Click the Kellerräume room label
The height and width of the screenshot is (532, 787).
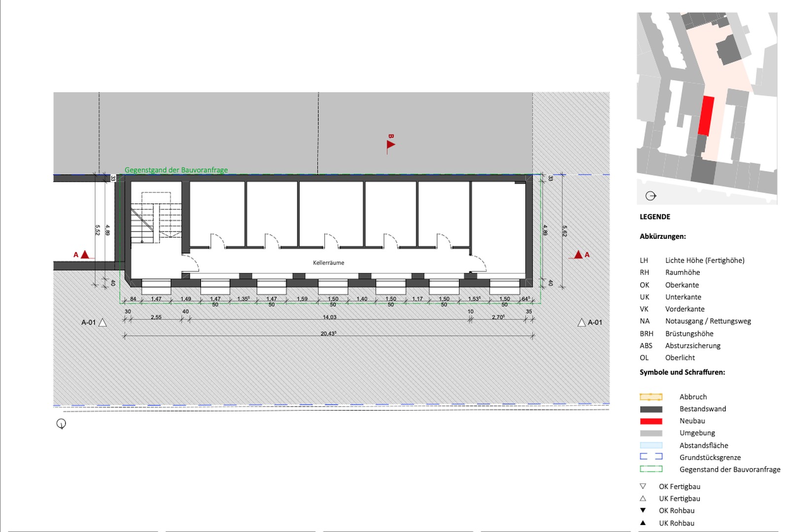click(328, 263)
